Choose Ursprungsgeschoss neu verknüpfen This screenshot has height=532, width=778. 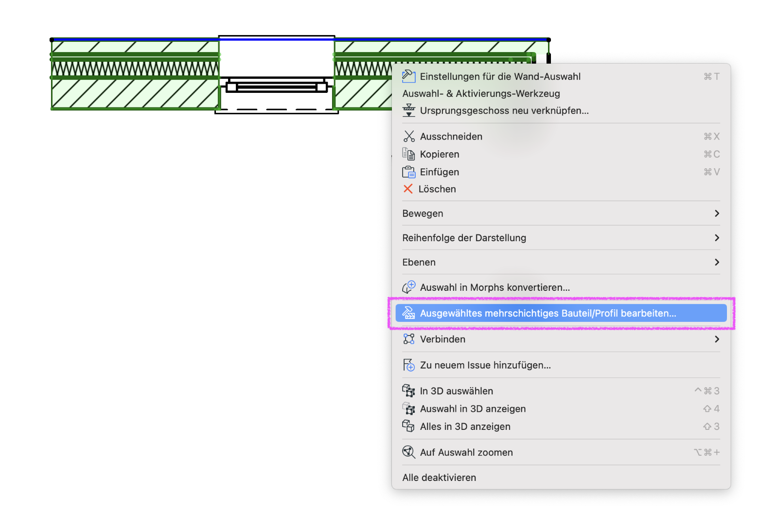[x=561, y=110]
